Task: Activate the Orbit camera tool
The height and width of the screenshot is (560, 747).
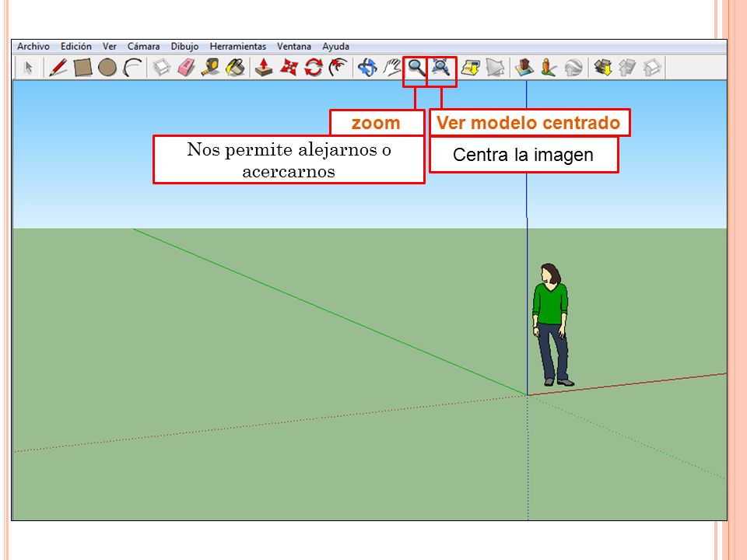Action: click(367, 68)
